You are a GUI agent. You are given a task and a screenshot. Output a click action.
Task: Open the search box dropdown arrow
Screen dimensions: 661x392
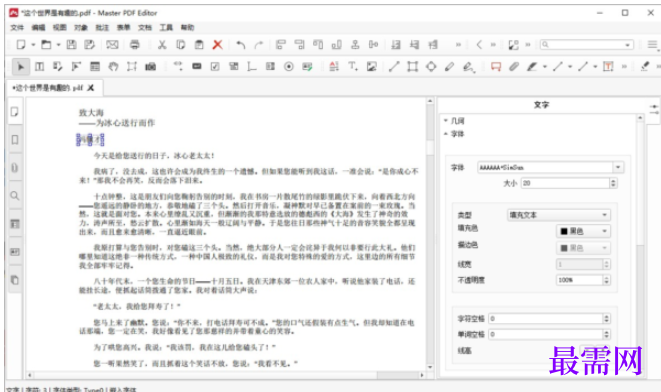628,45
